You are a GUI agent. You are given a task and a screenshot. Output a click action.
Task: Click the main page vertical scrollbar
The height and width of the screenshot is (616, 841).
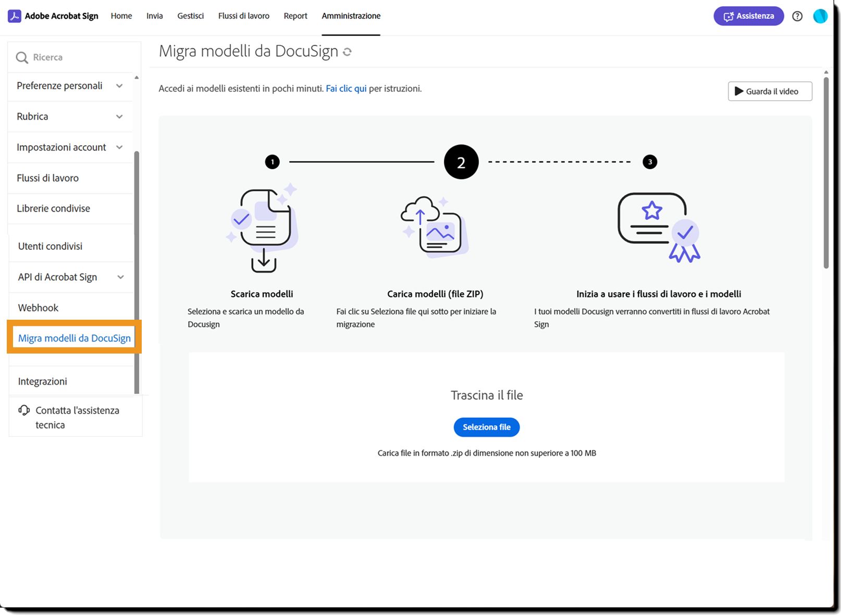point(826,173)
